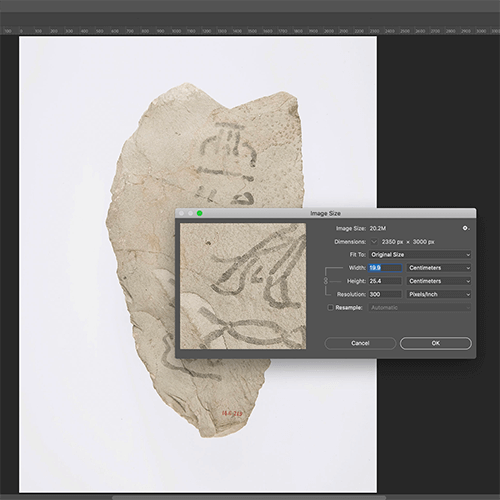Open the Fit To Original Size dropdown
This screenshot has width=500, height=500.
(420, 255)
